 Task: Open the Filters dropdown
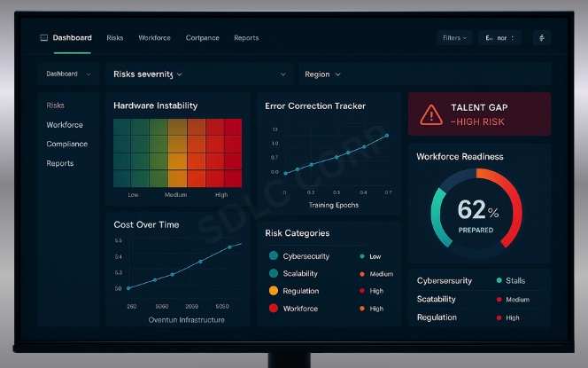[454, 38]
